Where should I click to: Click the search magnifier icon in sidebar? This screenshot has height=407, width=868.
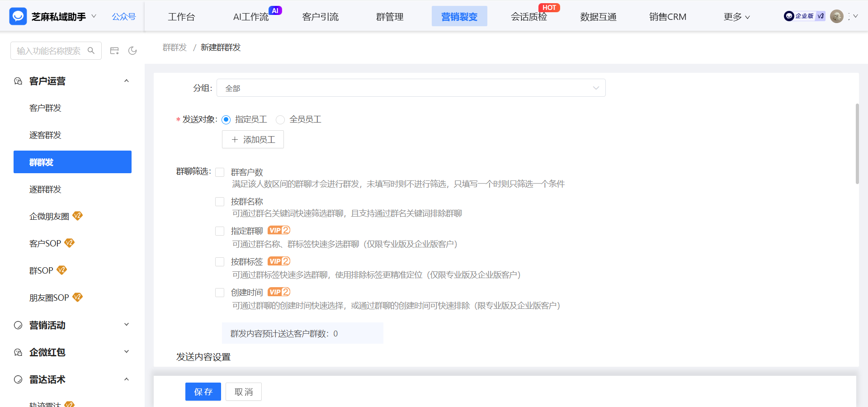[x=92, y=51]
